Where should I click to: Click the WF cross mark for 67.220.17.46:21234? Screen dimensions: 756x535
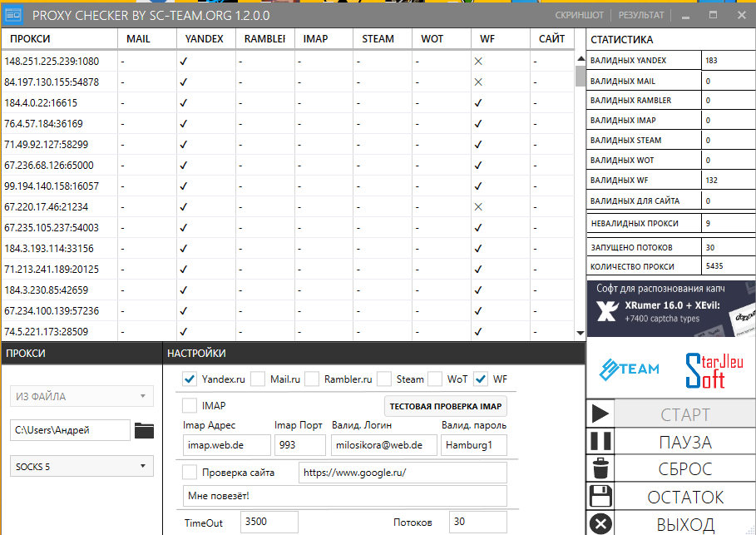[x=478, y=207]
